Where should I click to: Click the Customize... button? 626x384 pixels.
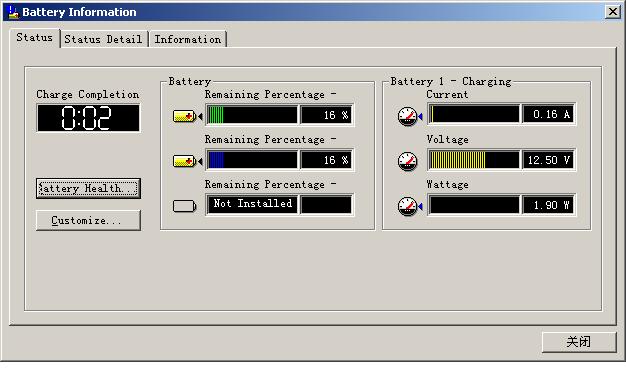point(88,220)
